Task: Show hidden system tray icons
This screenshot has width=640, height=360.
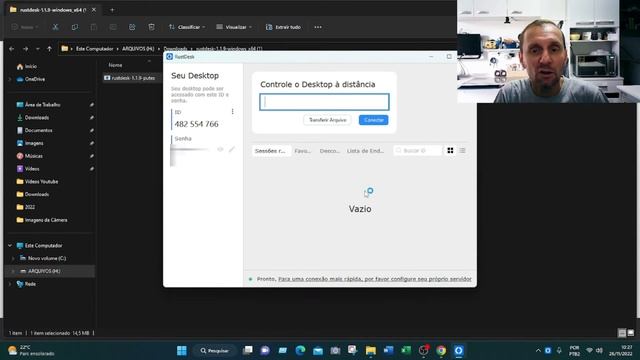Action: (x=538, y=351)
